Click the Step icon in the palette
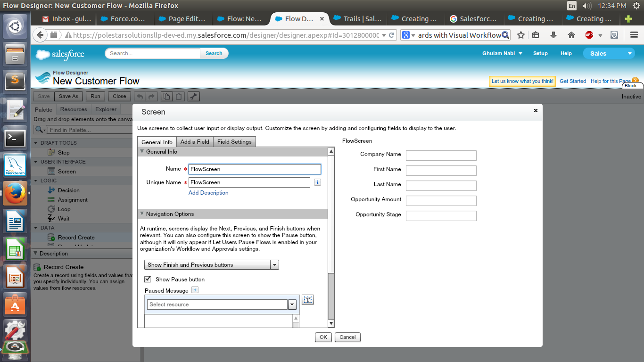The image size is (644, 362). 51,152
